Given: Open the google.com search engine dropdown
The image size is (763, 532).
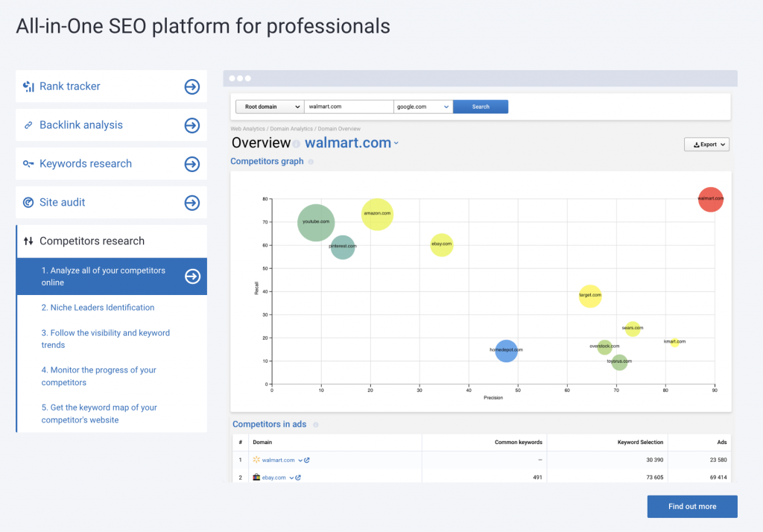Looking at the screenshot, I should click(x=423, y=107).
